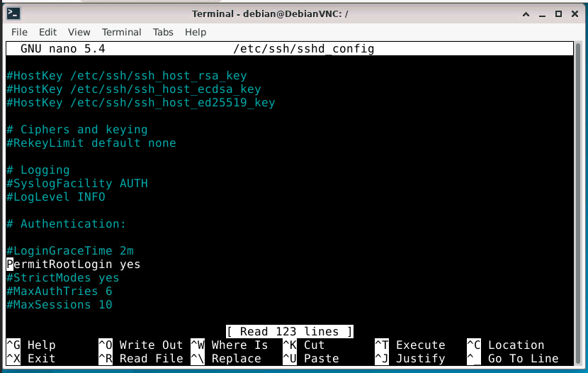This screenshot has width=588, height=373.
Task: Click the ssh_host_ecdsa_key HostKey line
Action: tap(134, 89)
